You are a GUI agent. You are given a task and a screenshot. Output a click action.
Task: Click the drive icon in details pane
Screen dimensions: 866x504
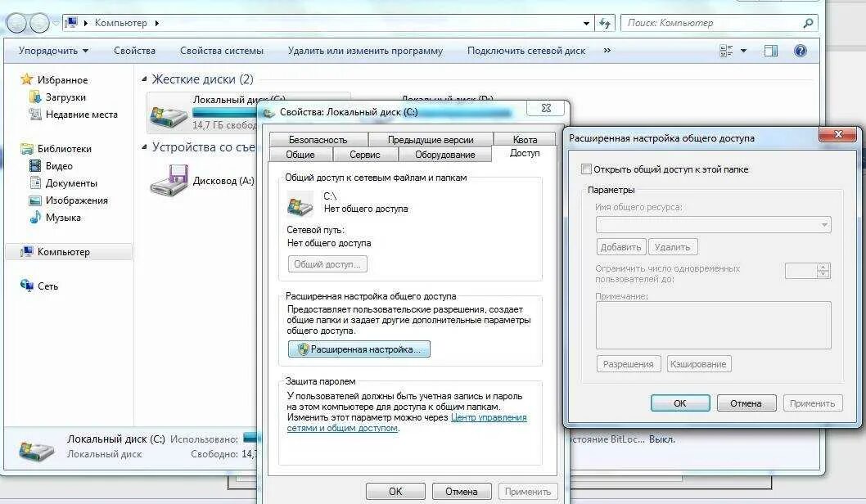(x=37, y=449)
